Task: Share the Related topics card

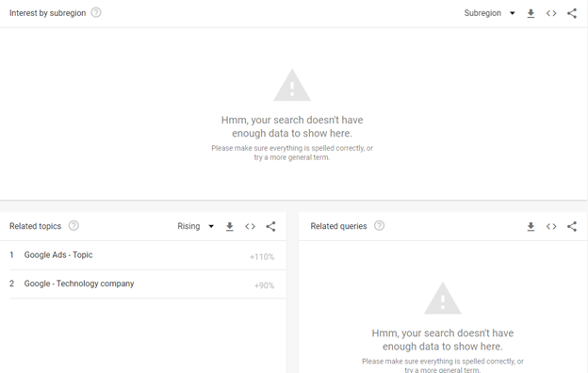Action: 270,226
